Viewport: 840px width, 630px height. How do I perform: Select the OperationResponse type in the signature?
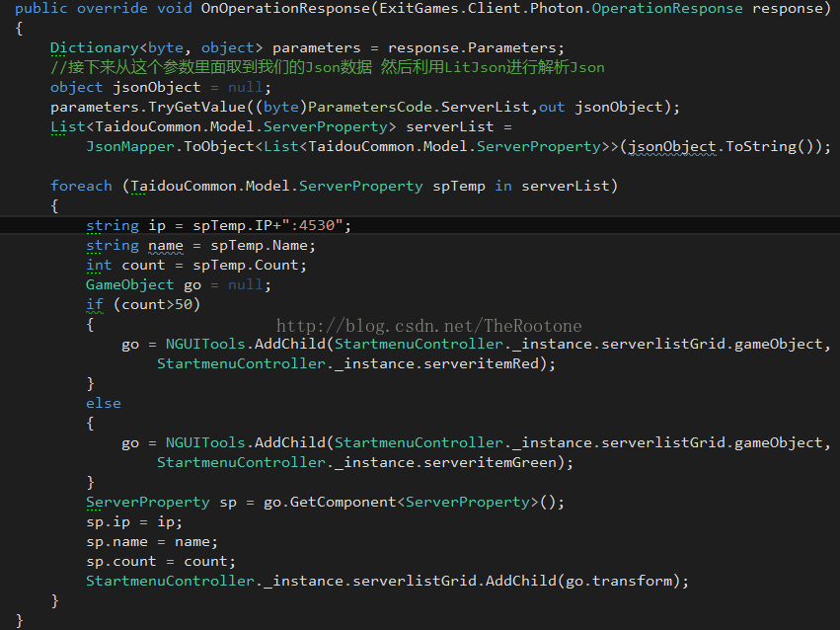click(x=667, y=9)
